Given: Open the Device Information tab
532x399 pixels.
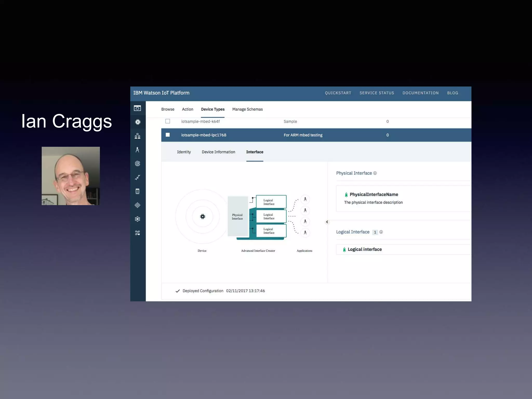Looking at the screenshot, I should click(218, 152).
